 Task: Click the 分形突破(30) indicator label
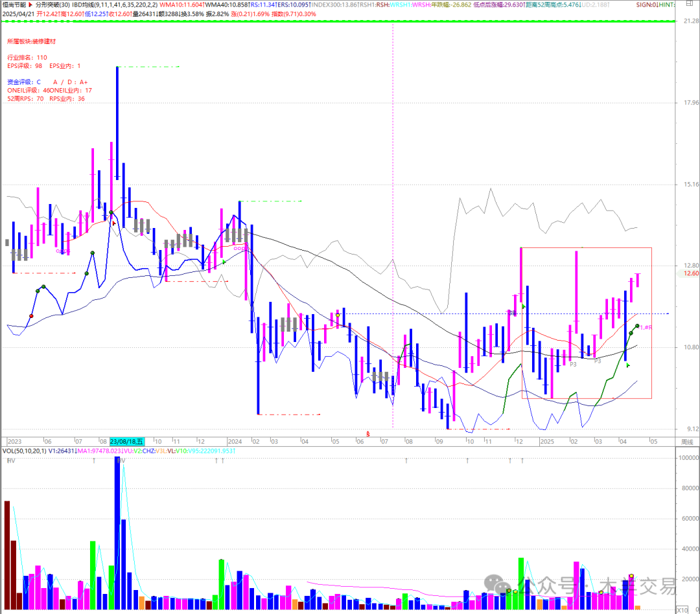[52, 5]
